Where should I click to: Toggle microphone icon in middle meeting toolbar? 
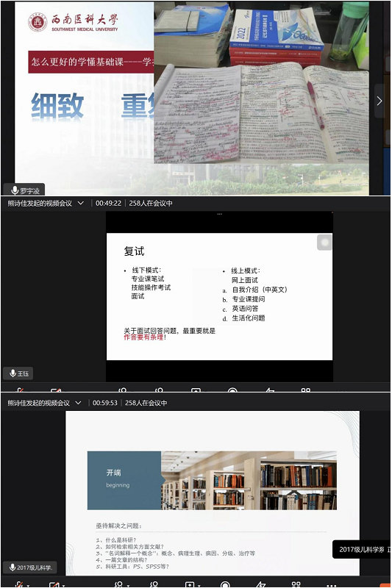20,390
